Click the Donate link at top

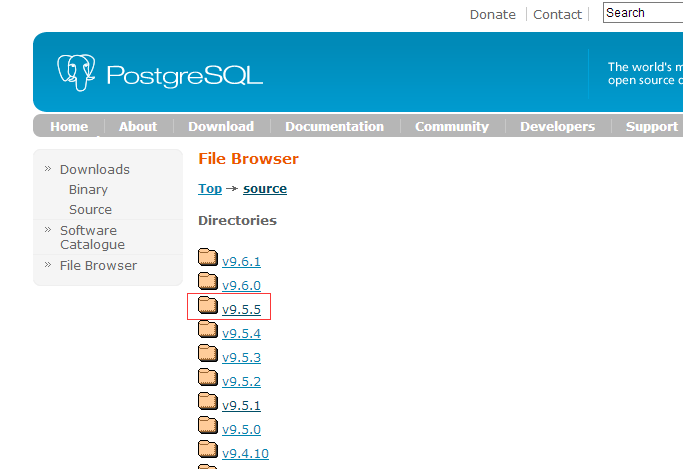click(x=493, y=14)
